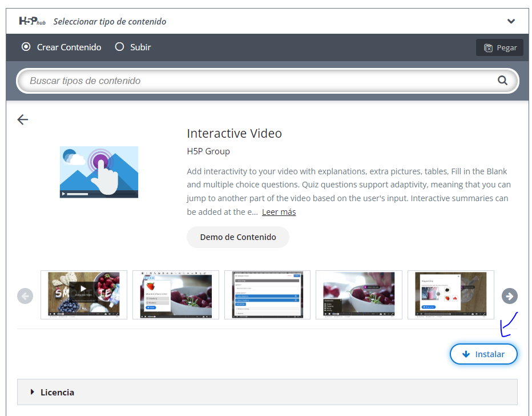Switch to the Subir tab
This screenshot has width=532, height=416.
coord(132,47)
